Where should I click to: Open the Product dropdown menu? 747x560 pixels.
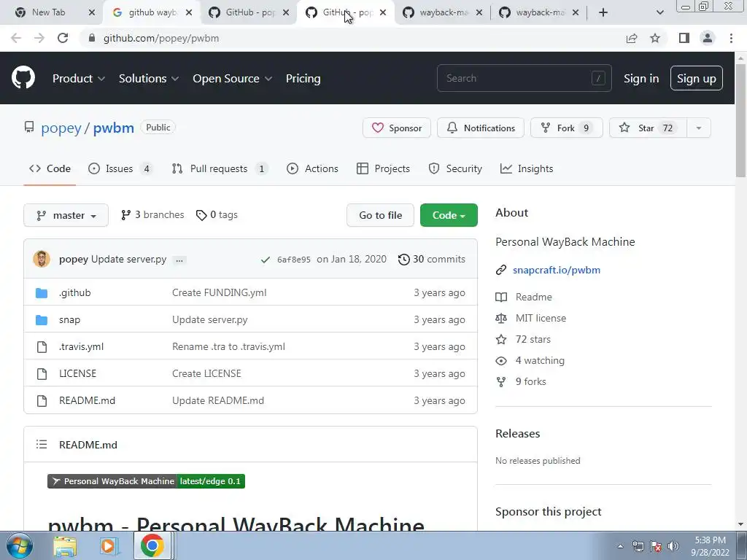pyautogui.click(x=79, y=79)
